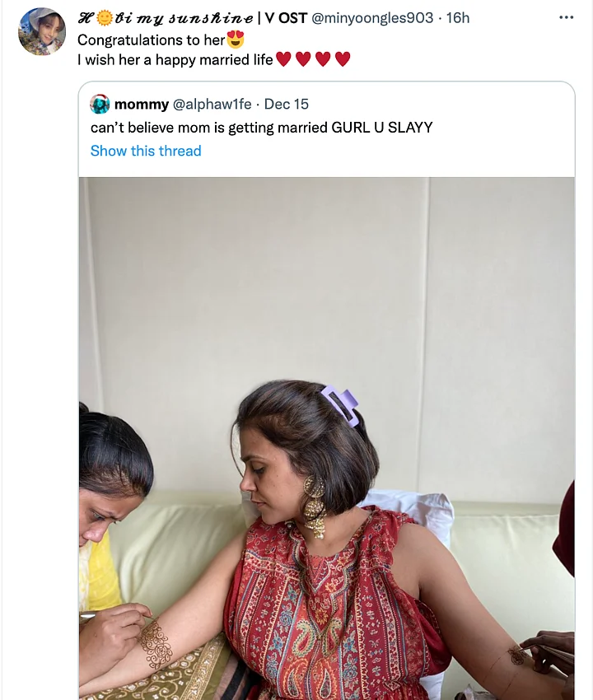Click the last red heart emoji
Image resolution: width=593 pixels, height=700 pixels.
[x=343, y=59]
